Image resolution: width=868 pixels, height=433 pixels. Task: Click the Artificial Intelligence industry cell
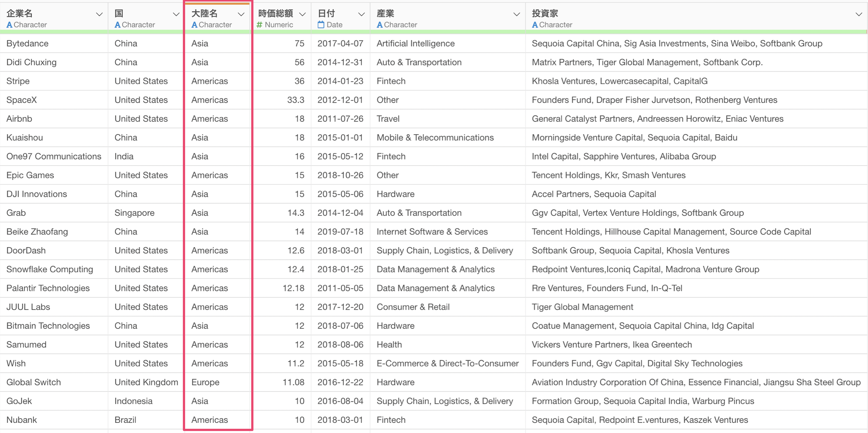point(448,43)
